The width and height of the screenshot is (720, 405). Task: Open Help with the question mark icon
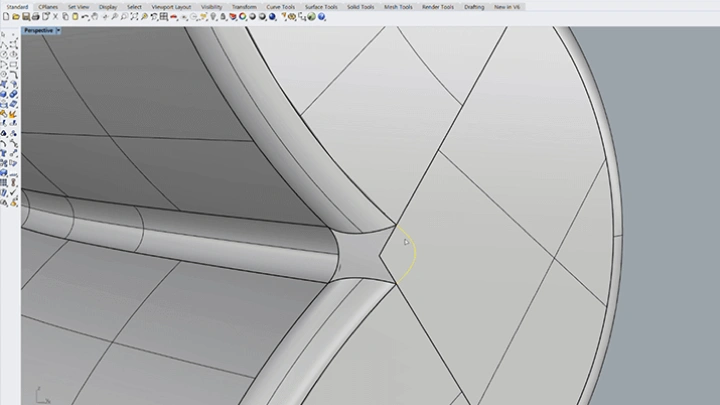(321, 17)
